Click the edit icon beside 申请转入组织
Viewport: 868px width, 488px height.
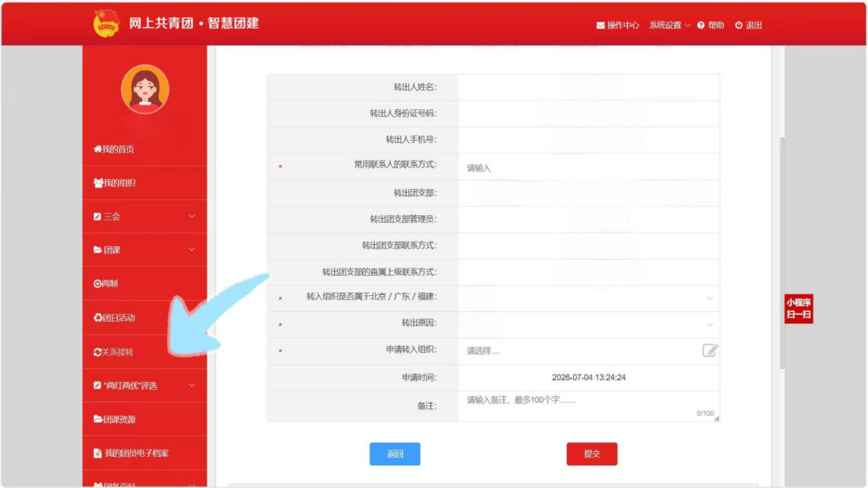pos(710,350)
